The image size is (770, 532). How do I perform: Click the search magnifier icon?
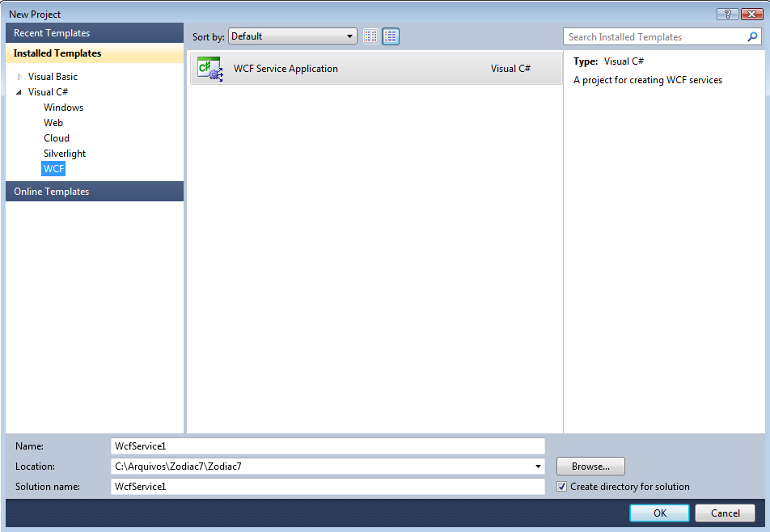click(752, 37)
